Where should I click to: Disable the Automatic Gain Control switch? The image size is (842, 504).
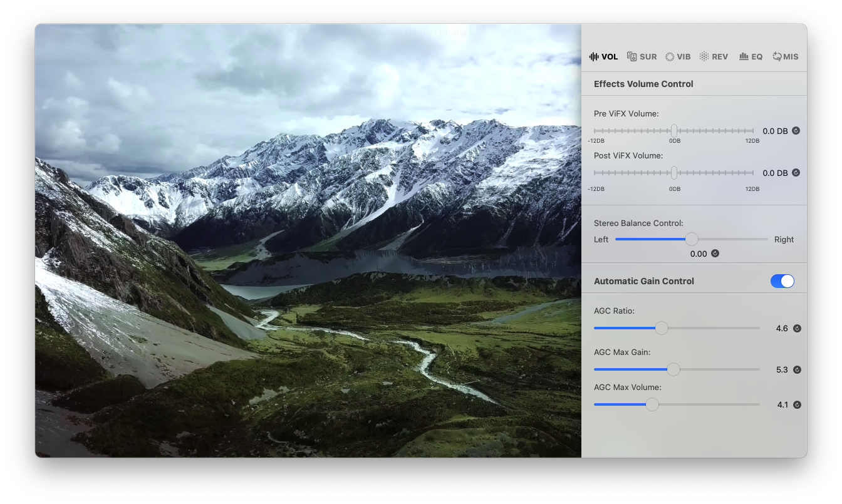(x=782, y=281)
